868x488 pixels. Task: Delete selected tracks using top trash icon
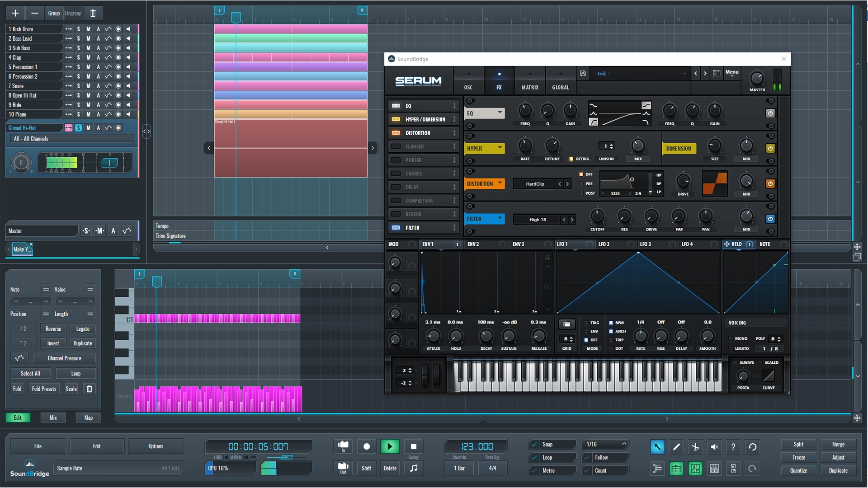pyautogui.click(x=93, y=13)
